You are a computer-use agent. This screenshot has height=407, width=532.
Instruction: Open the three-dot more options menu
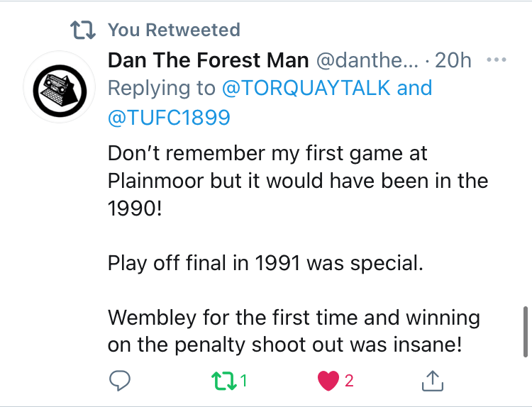(x=497, y=60)
